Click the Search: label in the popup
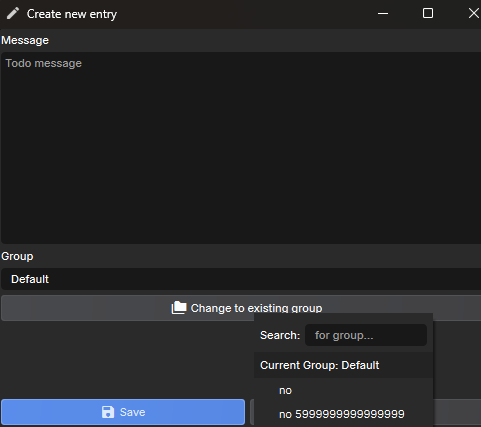This screenshot has height=427, width=481. 280,335
